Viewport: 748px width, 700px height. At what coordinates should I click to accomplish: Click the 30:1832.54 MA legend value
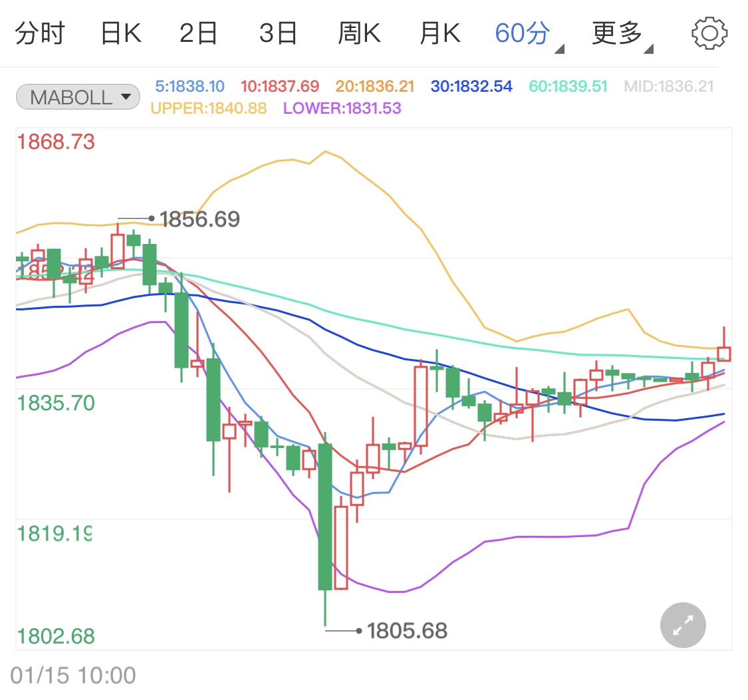[471, 86]
